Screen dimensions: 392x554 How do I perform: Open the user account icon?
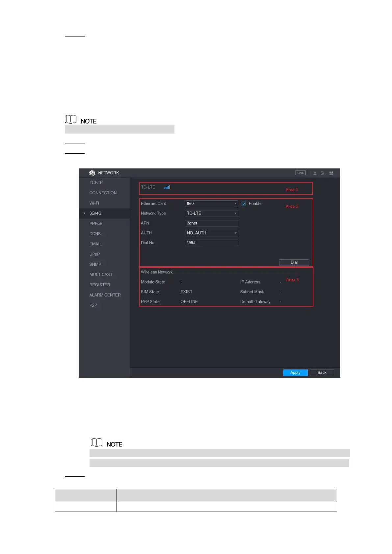[315, 173]
